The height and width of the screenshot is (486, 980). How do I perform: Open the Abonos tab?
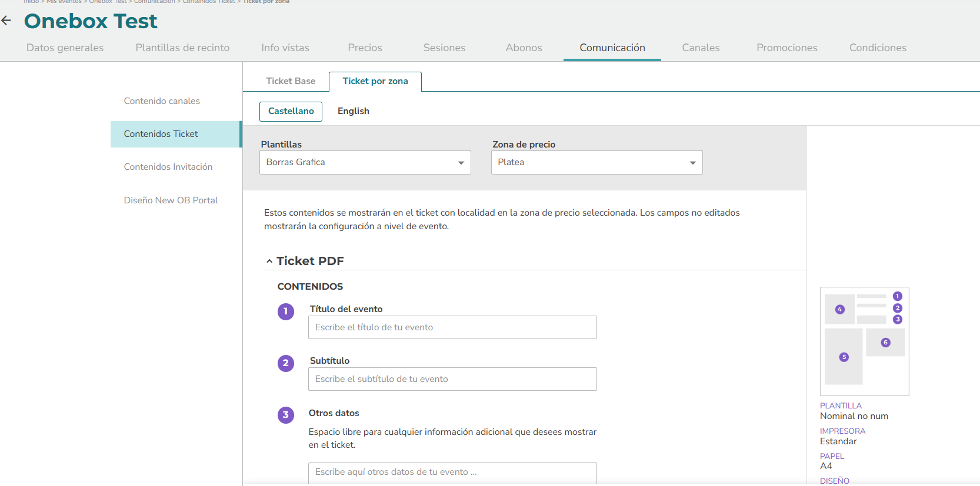[524, 48]
